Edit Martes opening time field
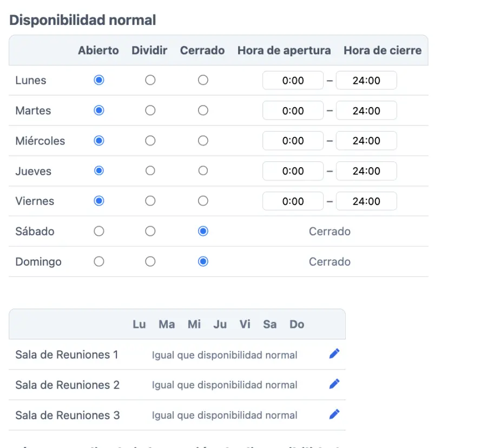The image size is (487, 448). [x=293, y=111]
